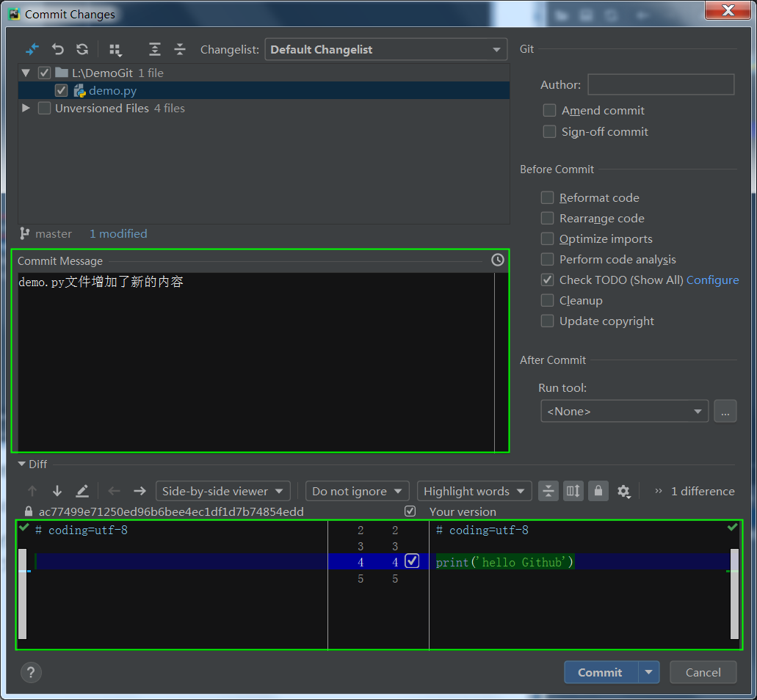Viewport: 757px width, 700px height.
Task: Expand all nodes in the changes tree
Action: click(x=154, y=49)
